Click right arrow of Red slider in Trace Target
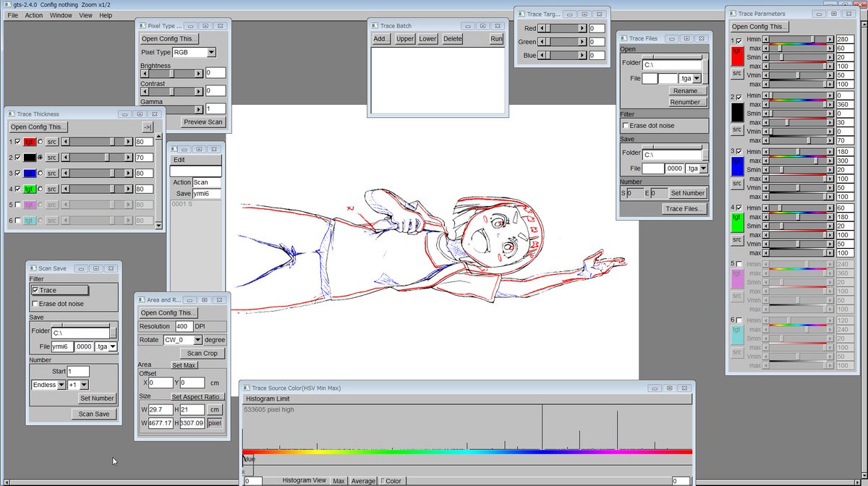Screen dimensions: 868x486 [582, 28]
